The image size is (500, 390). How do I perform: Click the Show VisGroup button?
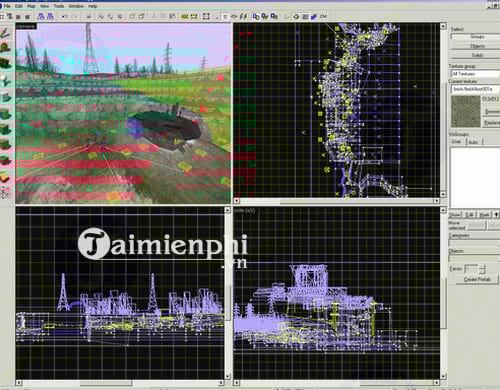tap(455, 215)
